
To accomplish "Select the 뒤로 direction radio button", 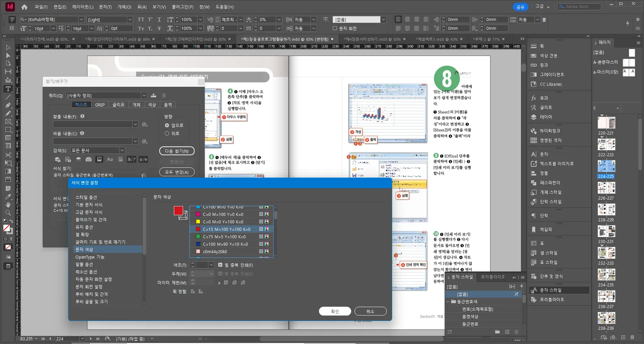I will point(167,134).
